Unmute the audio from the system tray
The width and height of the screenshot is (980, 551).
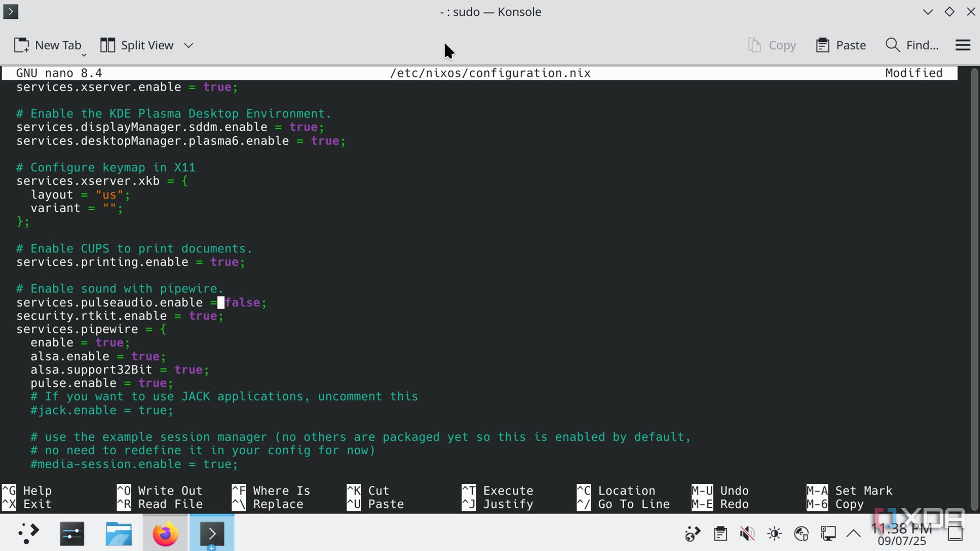[747, 533]
